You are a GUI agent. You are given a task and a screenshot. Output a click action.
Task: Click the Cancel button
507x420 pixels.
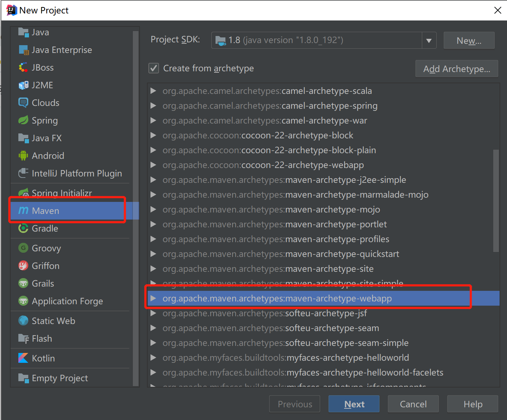click(413, 404)
